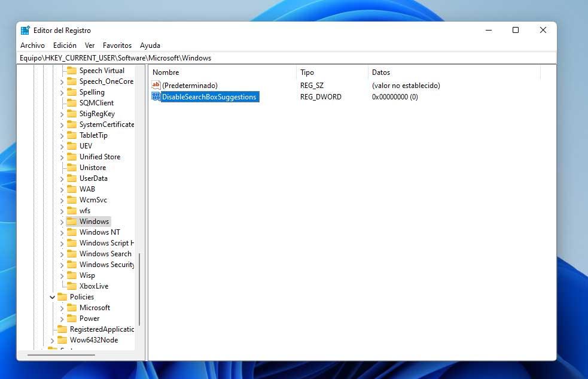Minimize the Editor del Registro window
588x379 pixels.
pyautogui.click(x=489, y=30)
